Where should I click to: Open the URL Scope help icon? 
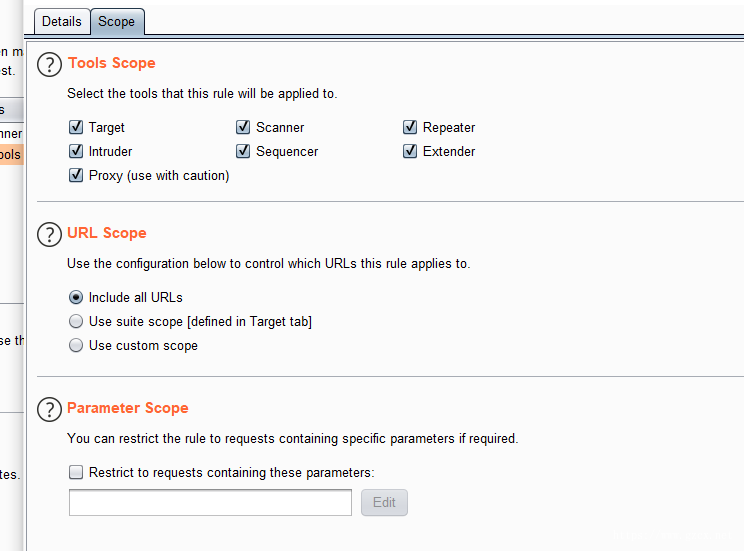tap(49, 234)
